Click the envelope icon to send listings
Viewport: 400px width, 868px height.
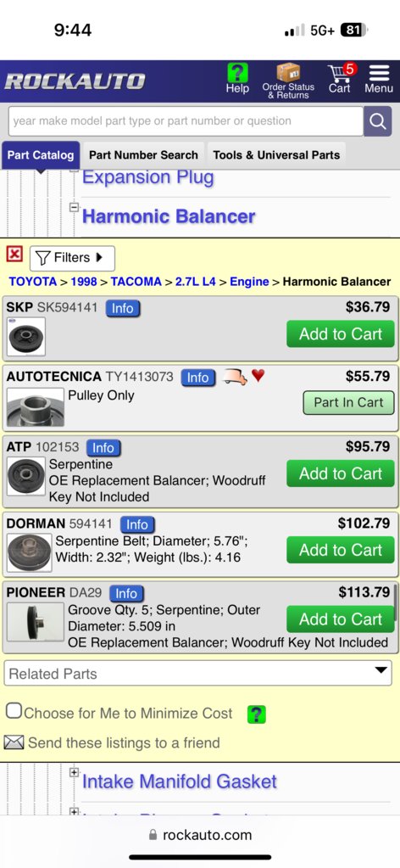[14, 742]
